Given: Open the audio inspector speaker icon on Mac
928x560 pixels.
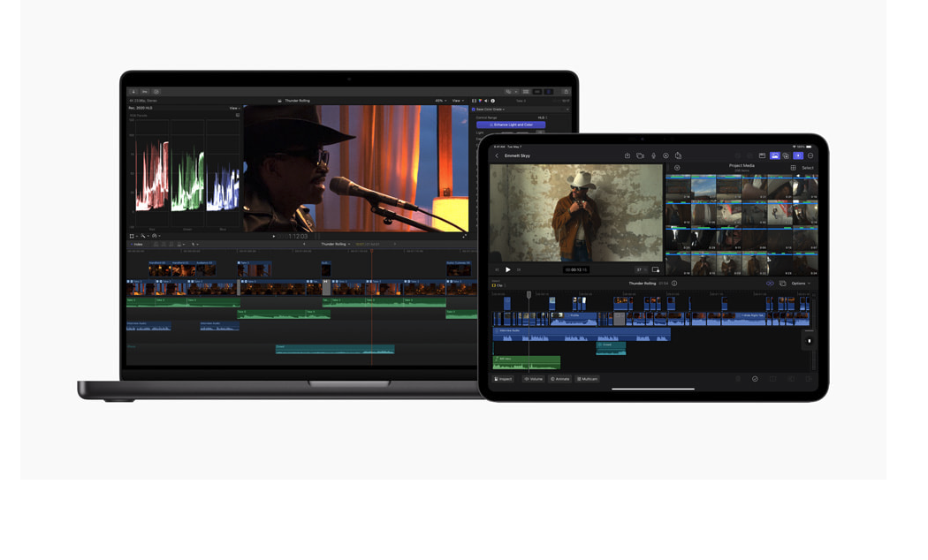Looking at the screenshot, I should point(486,101).
